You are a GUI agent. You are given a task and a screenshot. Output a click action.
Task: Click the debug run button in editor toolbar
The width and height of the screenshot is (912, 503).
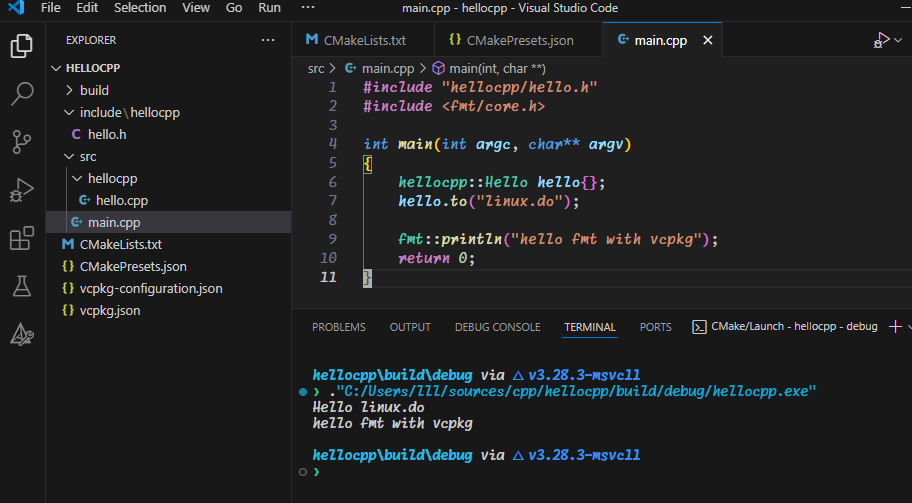[881, 40]
